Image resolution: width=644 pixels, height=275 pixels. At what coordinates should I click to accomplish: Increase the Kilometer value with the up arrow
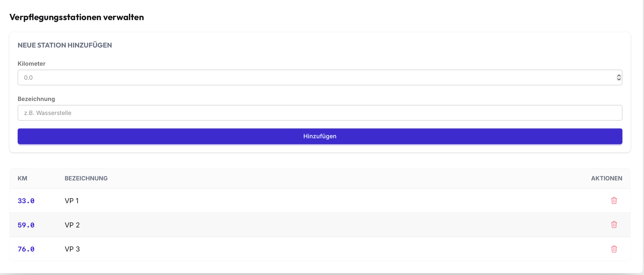coord(619,75)
